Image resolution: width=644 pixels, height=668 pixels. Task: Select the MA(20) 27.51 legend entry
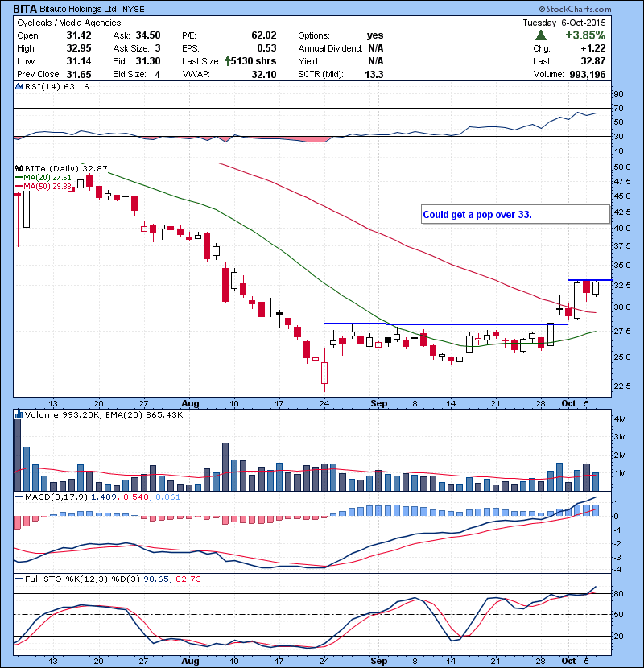[43, 178]
